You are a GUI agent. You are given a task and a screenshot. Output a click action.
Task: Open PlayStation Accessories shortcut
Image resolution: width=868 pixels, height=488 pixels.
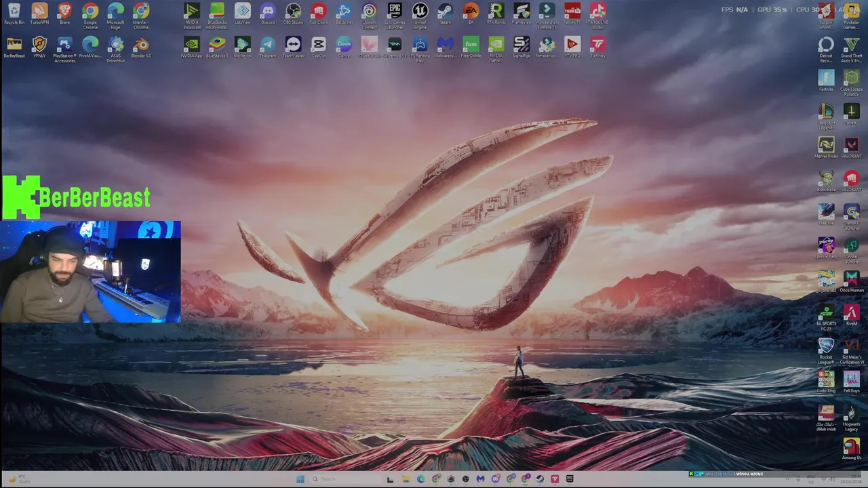pyautogui.click(x=65, y=49)
